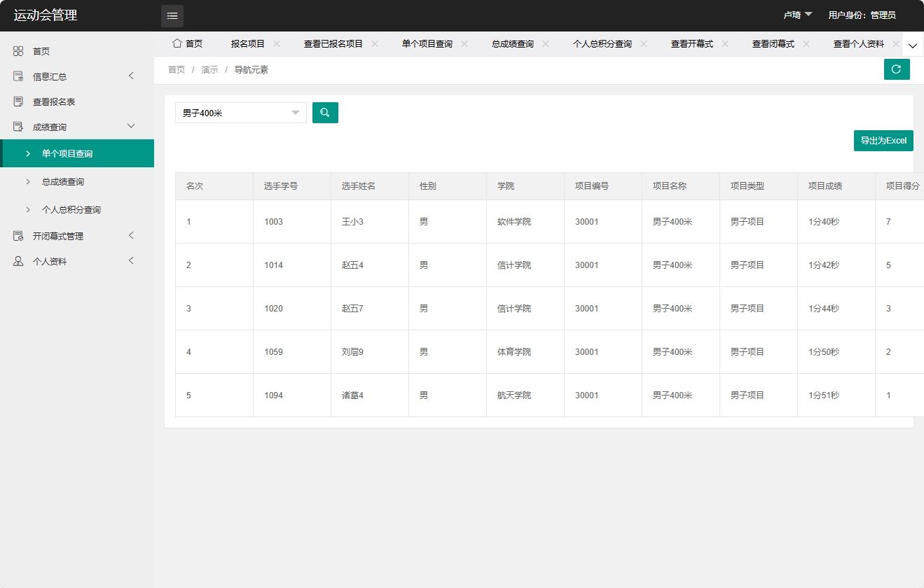
Task: Select 个人总积分查询 in the sidebar
Action: 70,209
